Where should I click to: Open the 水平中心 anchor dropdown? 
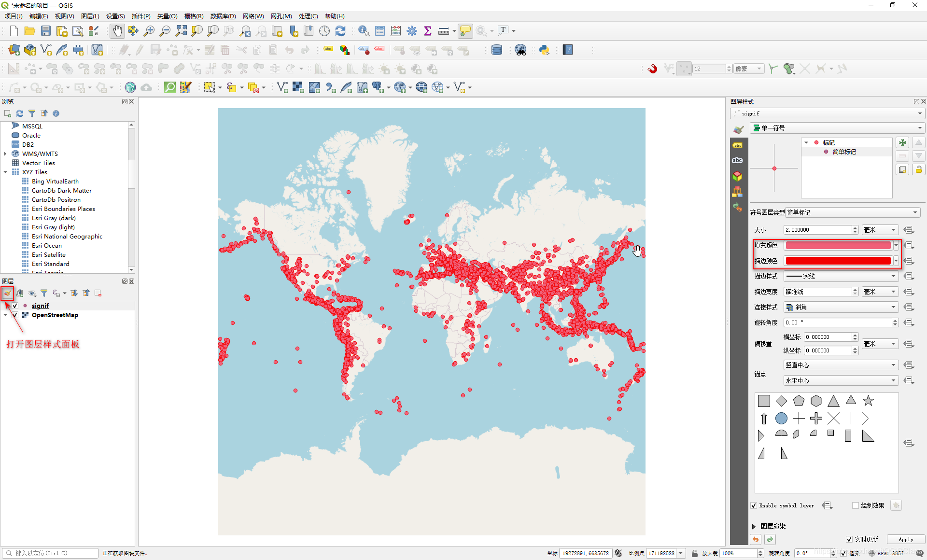pyautogui.click(x=841, y=380)
